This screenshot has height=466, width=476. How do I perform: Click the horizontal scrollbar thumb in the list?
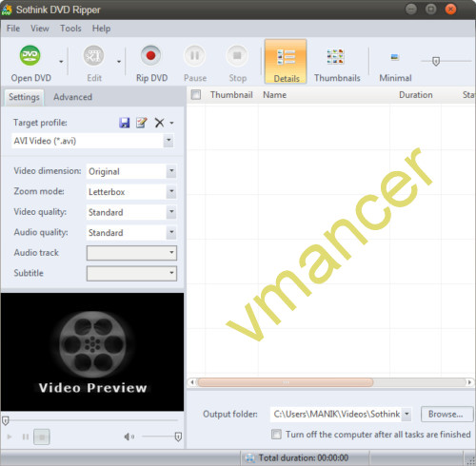286,382
